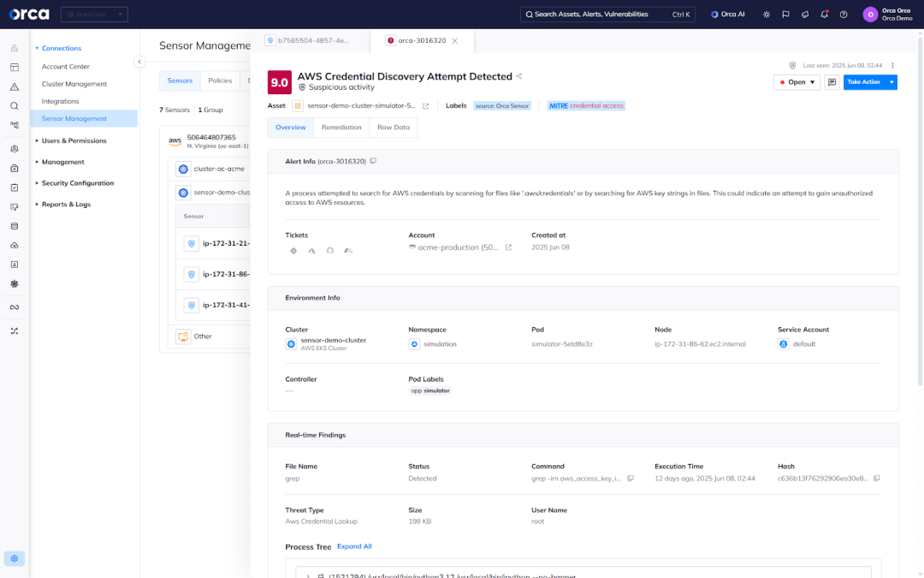Open the Kubernetes wheel icon in the left rail

[15, 283]
